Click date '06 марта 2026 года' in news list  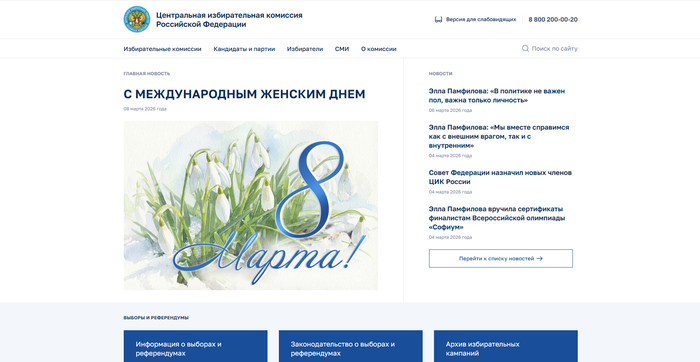[x=450, y=110]
